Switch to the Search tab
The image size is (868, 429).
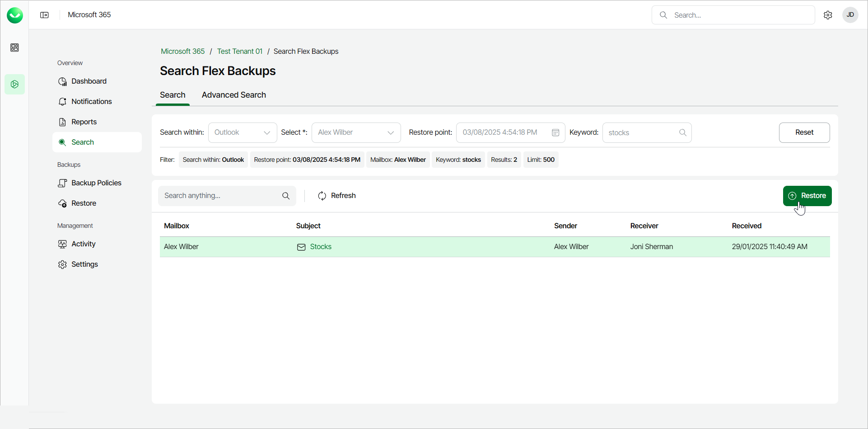tap(173, 95)
